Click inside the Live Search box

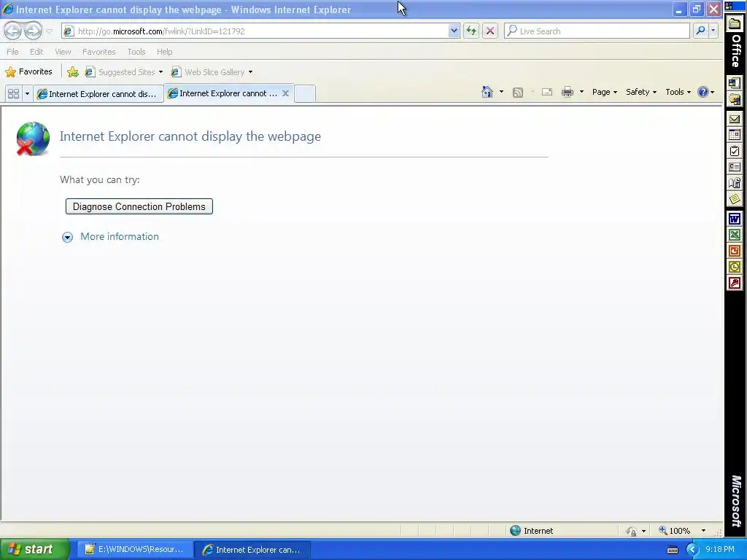pos(597,31)
